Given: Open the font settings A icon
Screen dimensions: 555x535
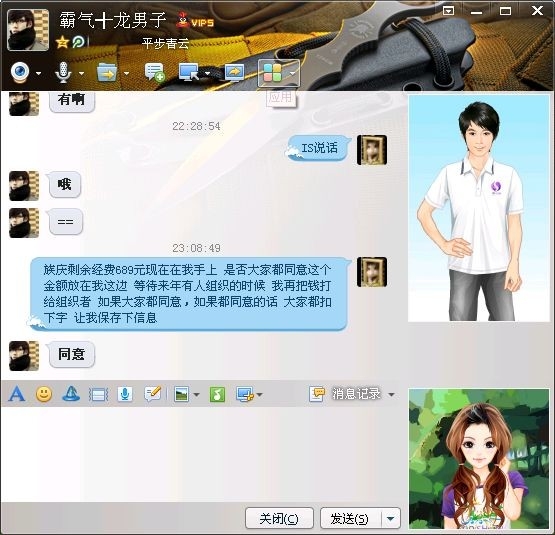Looking at the screenshot, I should (17, 394).
